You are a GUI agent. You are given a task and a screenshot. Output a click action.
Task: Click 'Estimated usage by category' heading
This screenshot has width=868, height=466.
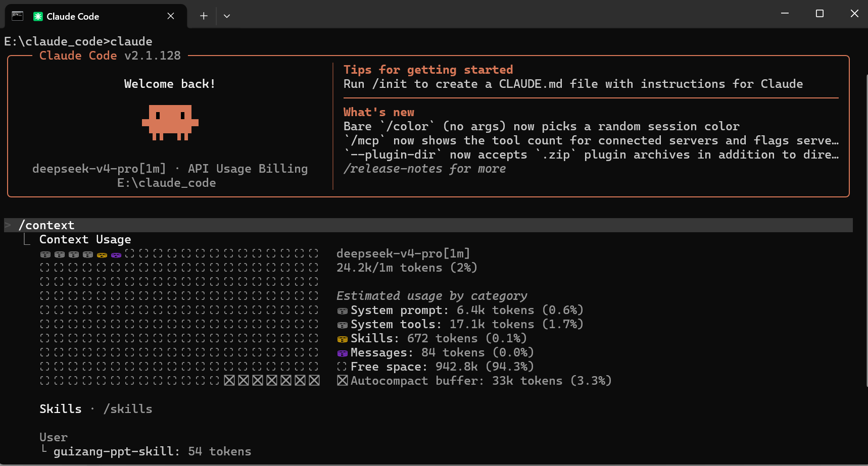pos(432,296)
